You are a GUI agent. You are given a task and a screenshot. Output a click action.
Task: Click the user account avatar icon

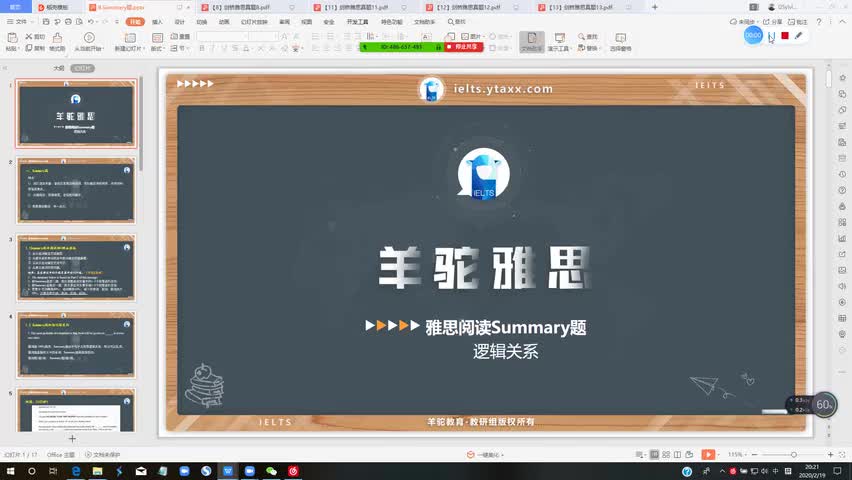pyautogui.click(x=771, y=7)
